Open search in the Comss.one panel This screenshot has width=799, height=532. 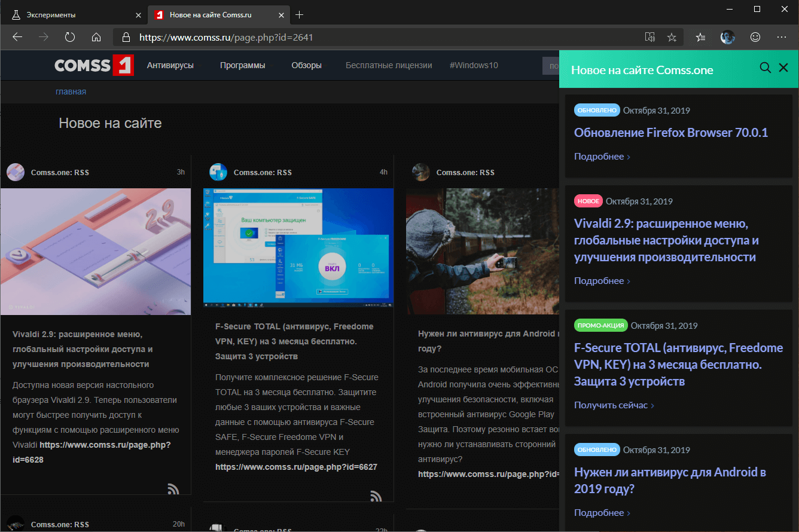pyautogui.click(x=766, y=68)
